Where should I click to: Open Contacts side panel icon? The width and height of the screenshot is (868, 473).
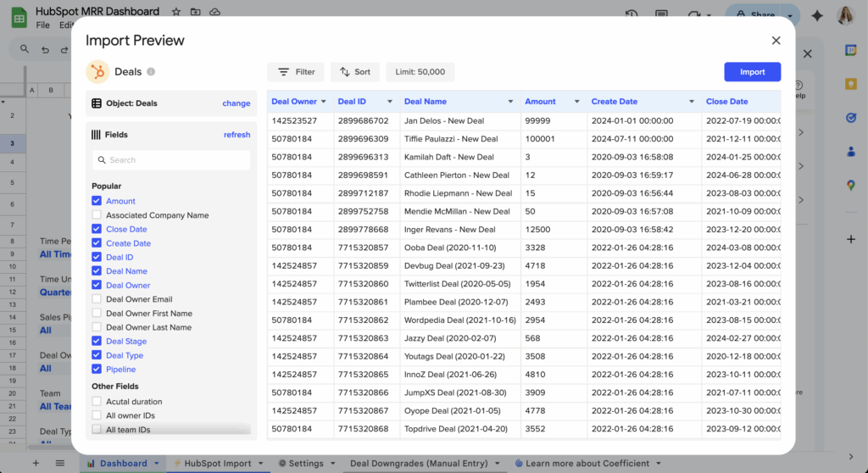click(x=851, y=151)
